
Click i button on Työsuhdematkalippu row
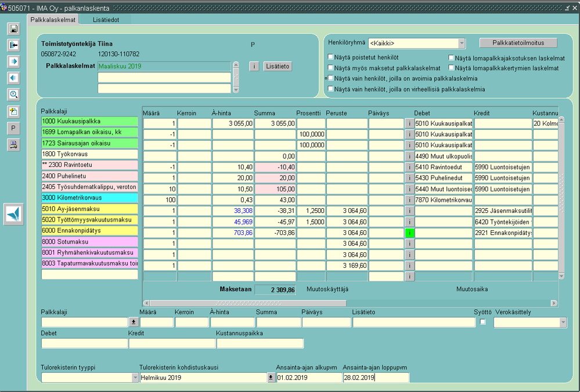tap(409, 189)
